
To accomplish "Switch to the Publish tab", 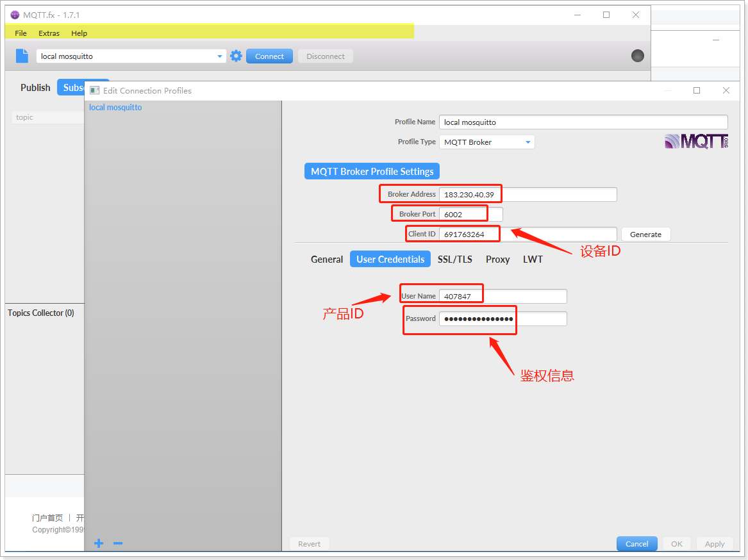I will tap(35, 88).
